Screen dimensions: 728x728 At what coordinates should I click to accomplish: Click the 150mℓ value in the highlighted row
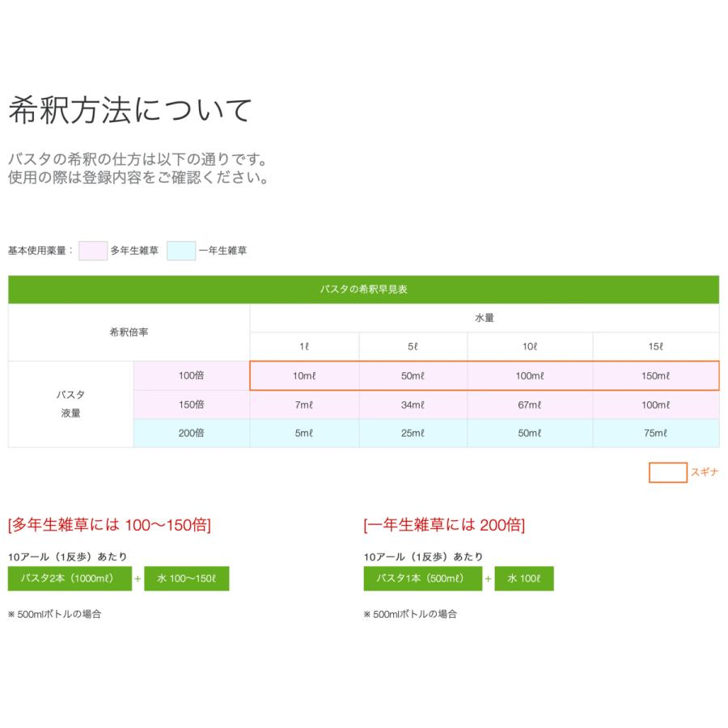pos(658,375)
